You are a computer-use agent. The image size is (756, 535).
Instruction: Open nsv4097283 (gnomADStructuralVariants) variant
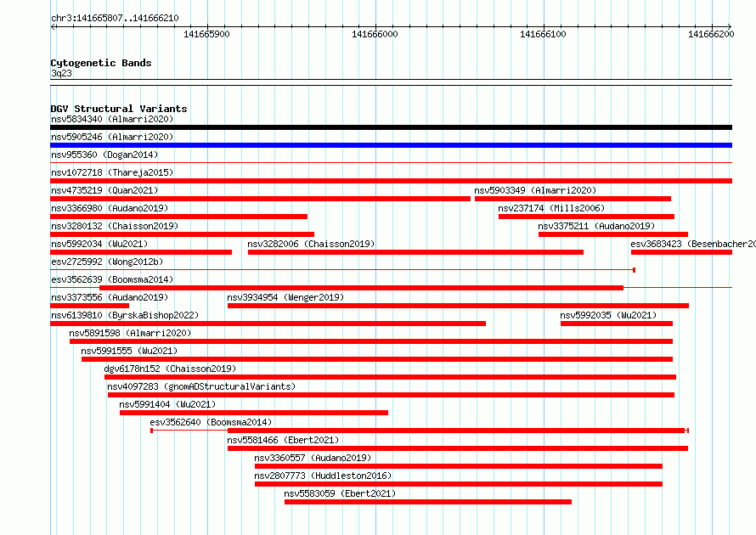[201, 386]
